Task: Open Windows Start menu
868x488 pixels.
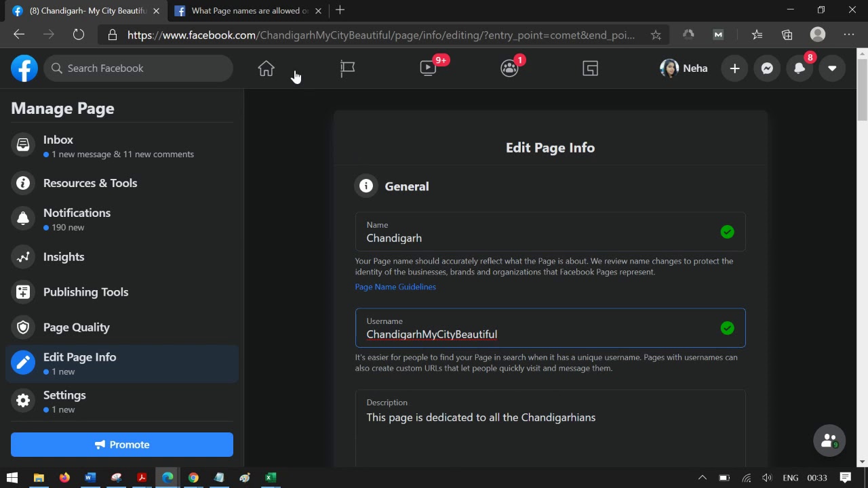Action: click(12, 478)
